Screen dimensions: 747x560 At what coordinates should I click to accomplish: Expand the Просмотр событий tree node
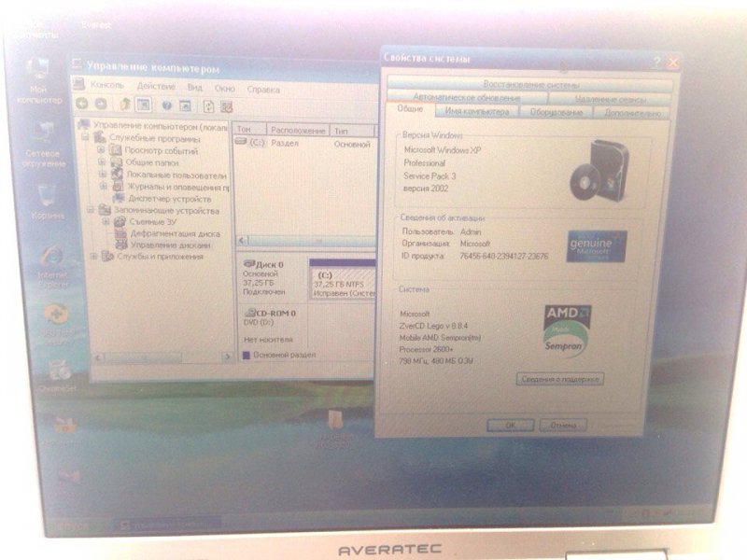[103, 149]
